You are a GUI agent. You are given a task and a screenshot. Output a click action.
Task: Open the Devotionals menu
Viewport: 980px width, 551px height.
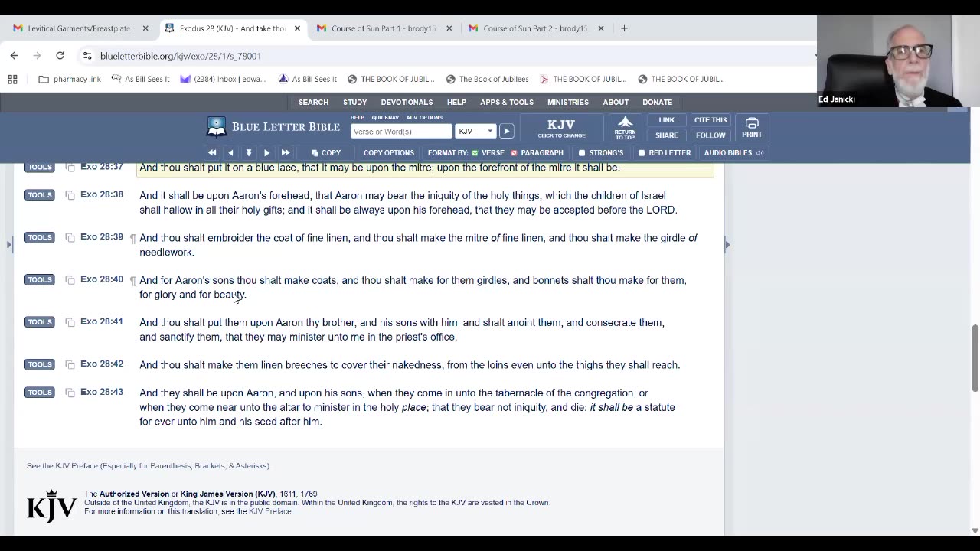(x=407, y=102)
